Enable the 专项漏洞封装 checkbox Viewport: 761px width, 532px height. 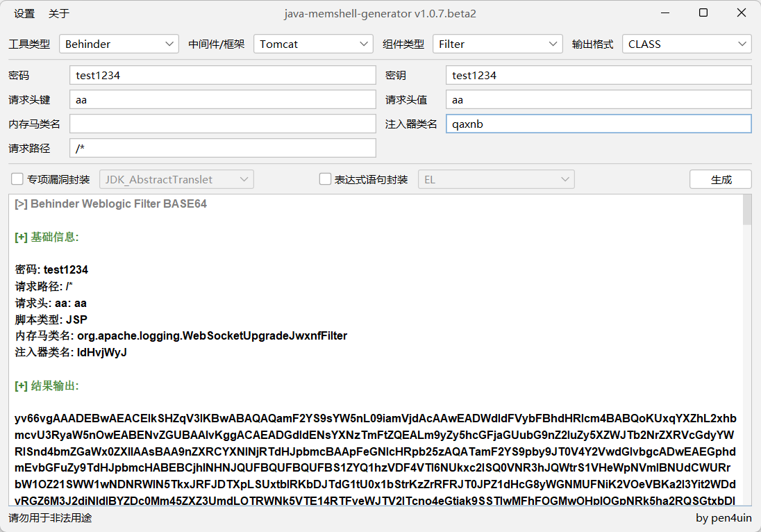(17, 179)
